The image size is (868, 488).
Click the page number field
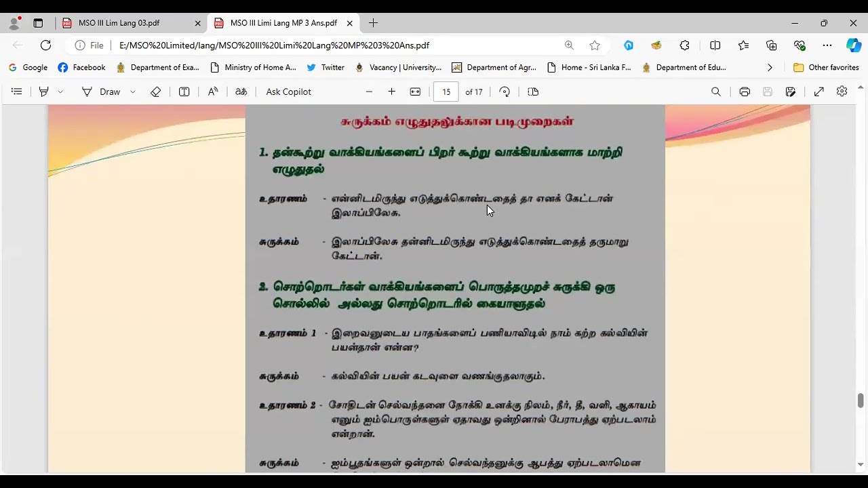pyautogui.click(x=446, y=91)
